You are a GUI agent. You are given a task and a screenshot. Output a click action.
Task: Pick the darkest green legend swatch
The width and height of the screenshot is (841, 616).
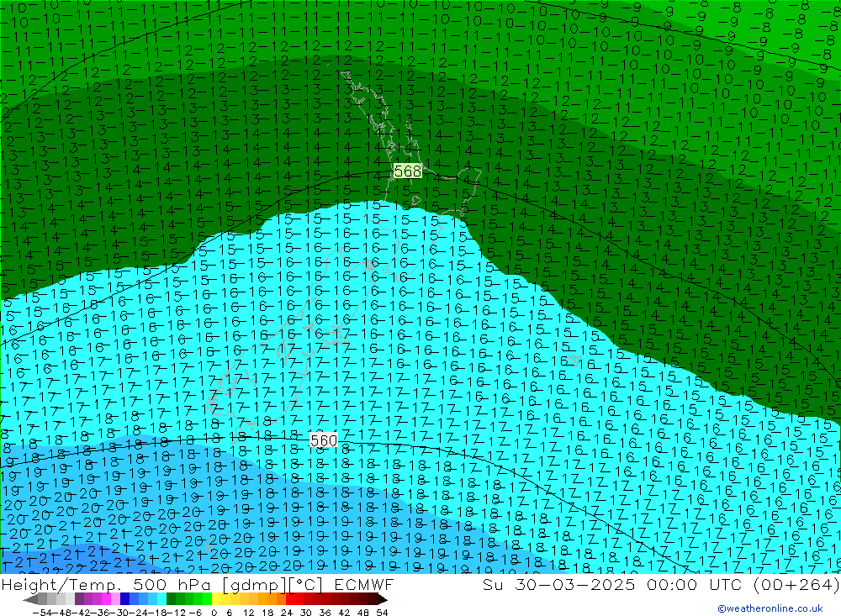(171, 598)
